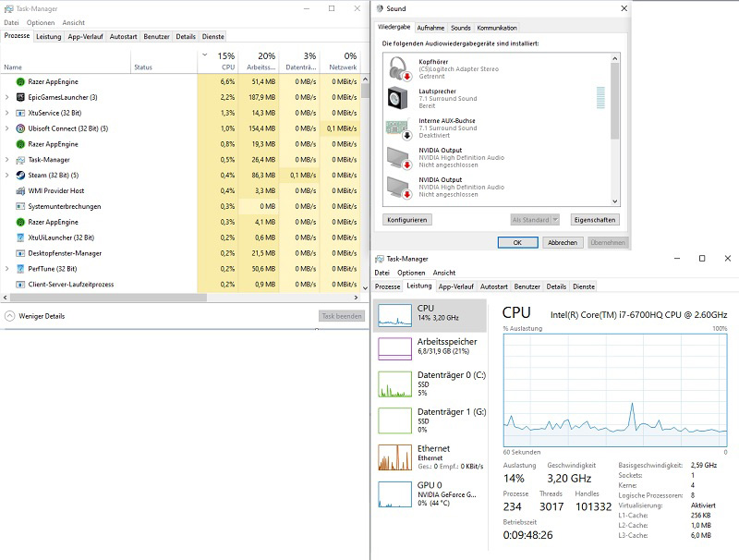This screenshot has height=560, width=739.
Task: Click the Eigenschaften button
Action: 595,220
